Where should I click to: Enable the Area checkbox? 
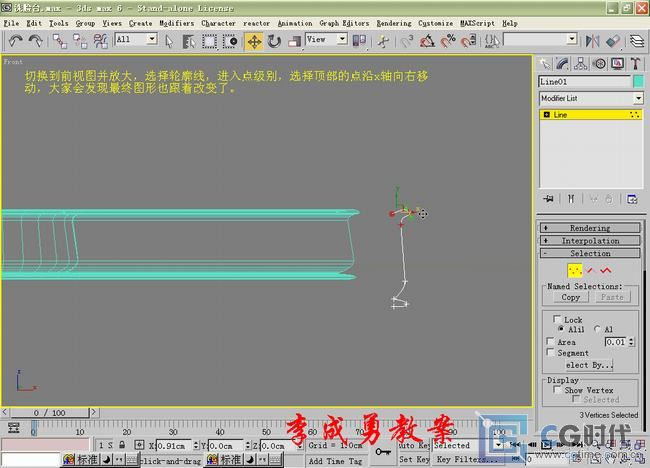pos(551,342)
